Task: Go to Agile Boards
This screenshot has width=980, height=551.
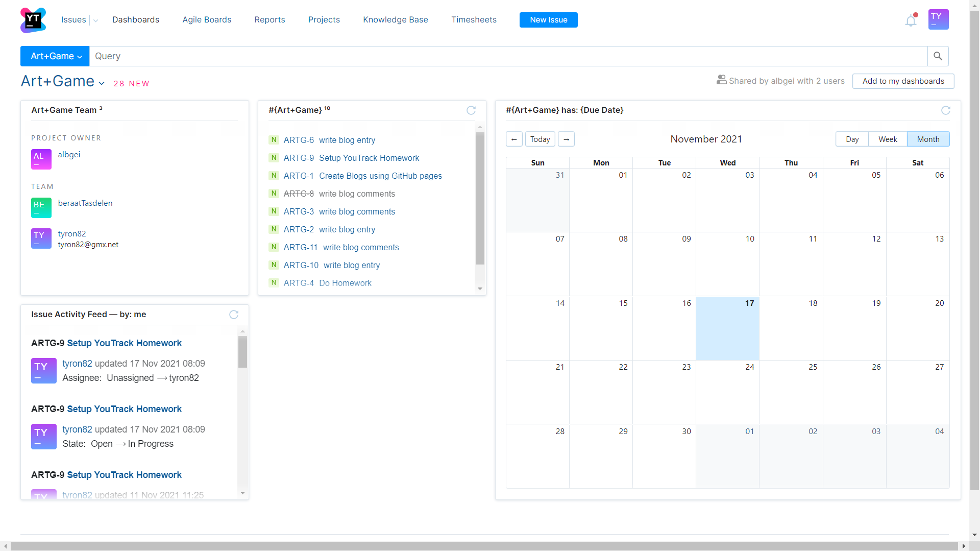Action: pos(207,20)
